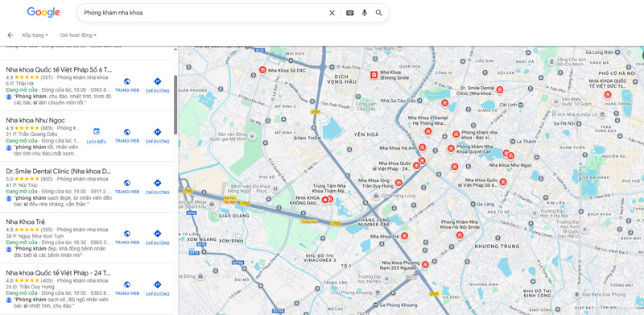Screen dimensions: 644x315
Task: Clear the search query with X icon
Action: point(332,13)
